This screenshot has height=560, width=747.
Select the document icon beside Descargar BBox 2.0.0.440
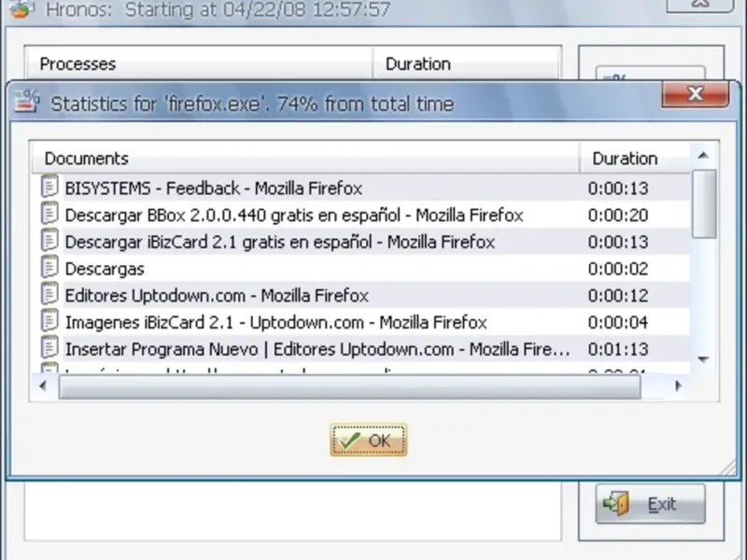[49, 214]
